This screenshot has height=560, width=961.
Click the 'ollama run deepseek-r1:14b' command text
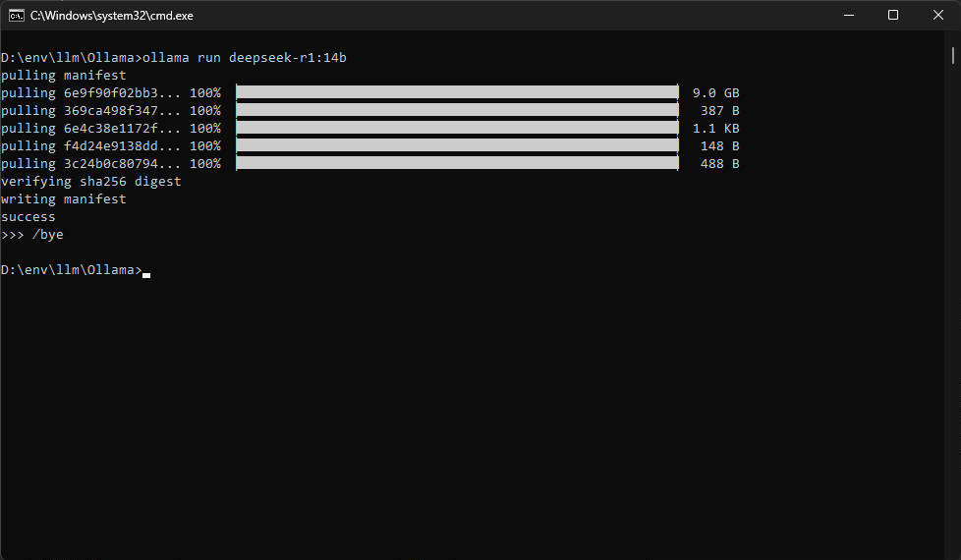click(245, 58)
